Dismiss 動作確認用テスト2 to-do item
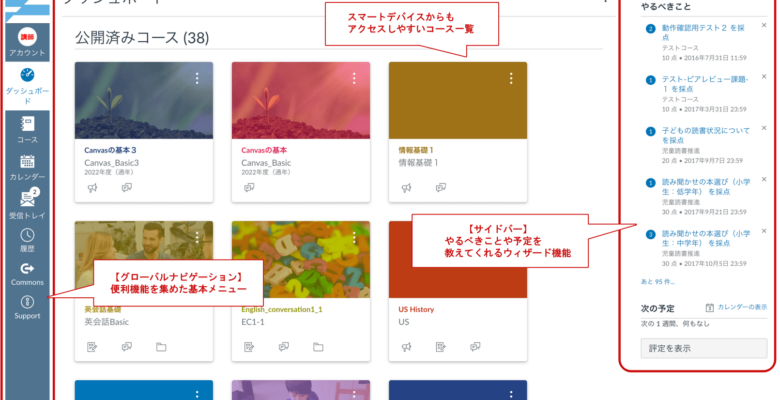This screenshot has width=780, height=400. [764, 25]
